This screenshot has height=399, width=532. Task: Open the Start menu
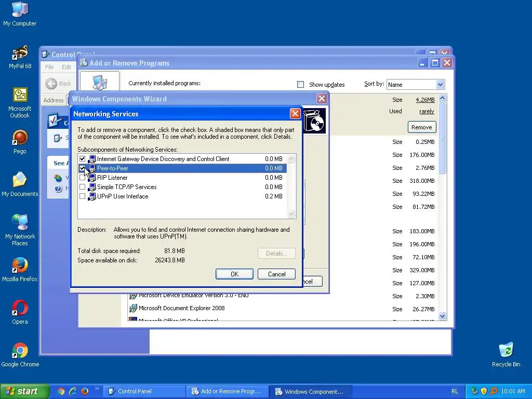(x=24, y=391)
